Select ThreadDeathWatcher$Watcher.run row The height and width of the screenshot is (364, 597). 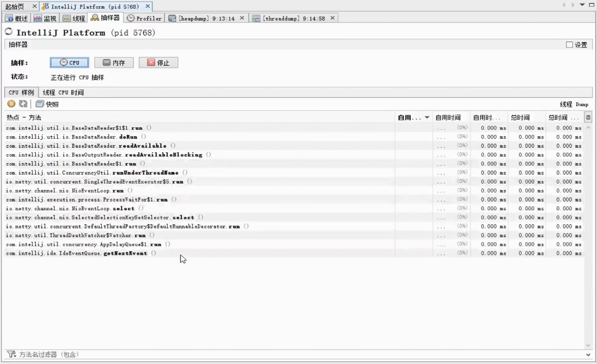tap(295, 235)
